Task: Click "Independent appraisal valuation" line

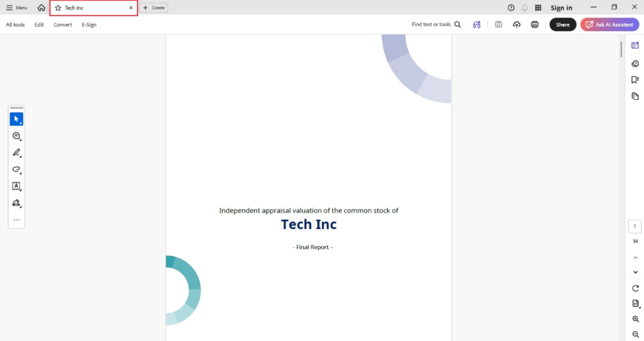Action: pos(308,210)
